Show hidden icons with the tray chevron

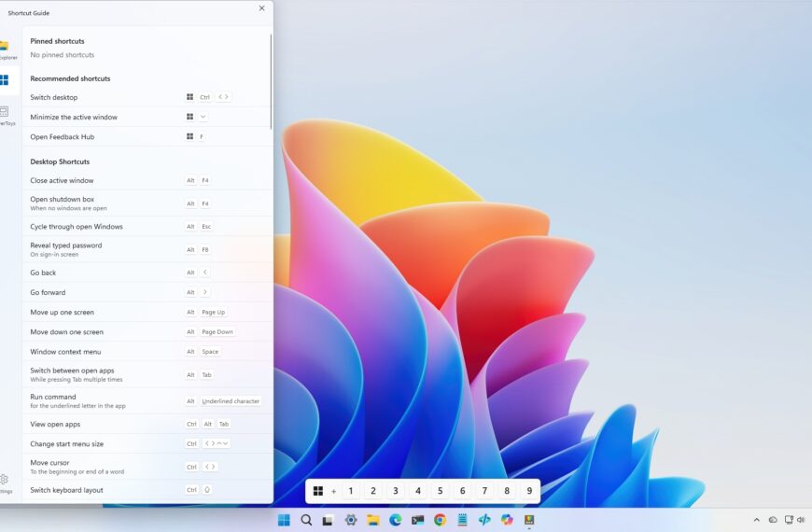[x=757, y=520]
